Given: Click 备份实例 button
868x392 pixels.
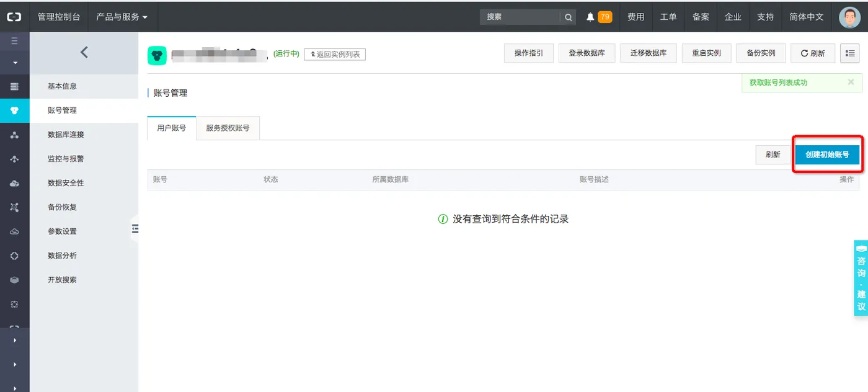Looking at the screenshot, I should click(x=761, y=53).
